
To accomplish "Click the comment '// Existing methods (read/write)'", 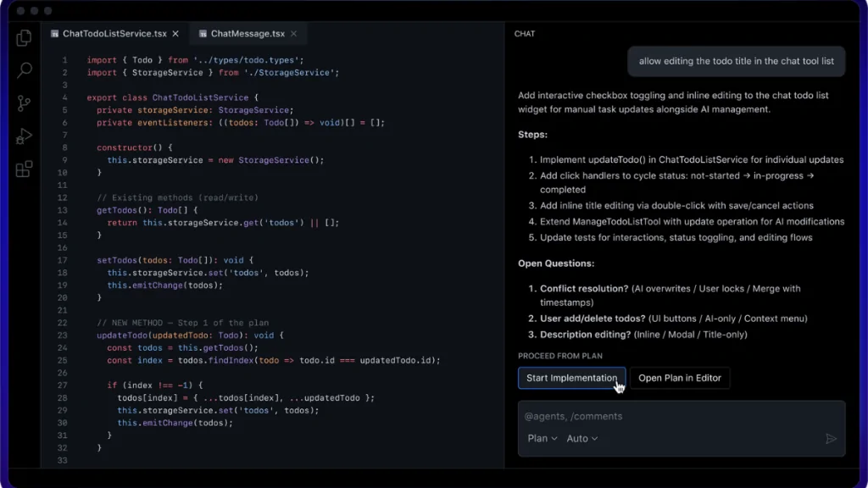I will coord(178,197).
